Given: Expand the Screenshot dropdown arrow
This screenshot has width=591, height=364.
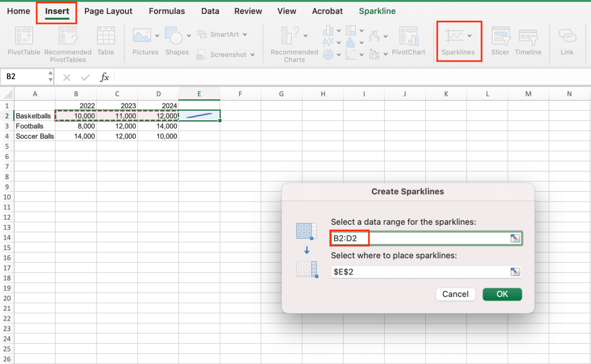Looking at the screenshot, I should [252, 55].
